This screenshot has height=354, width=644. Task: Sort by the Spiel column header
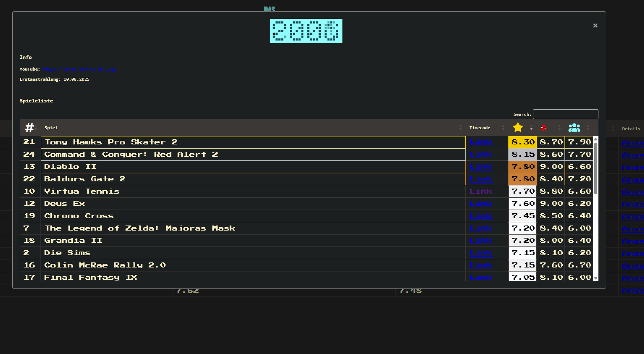pos(51,128)
